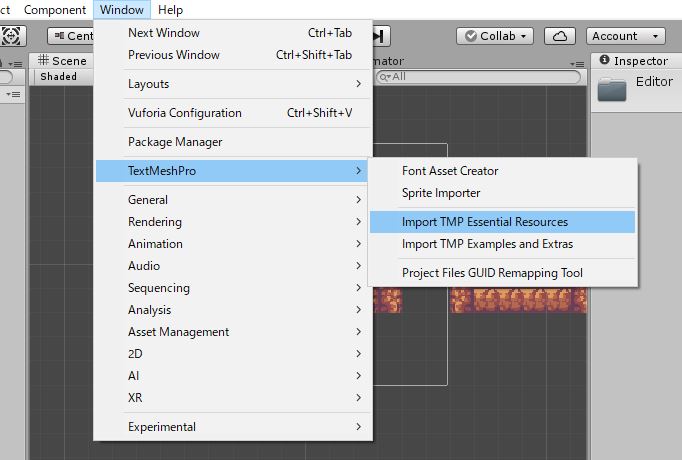Click the step frame playback button

(381, 36)
